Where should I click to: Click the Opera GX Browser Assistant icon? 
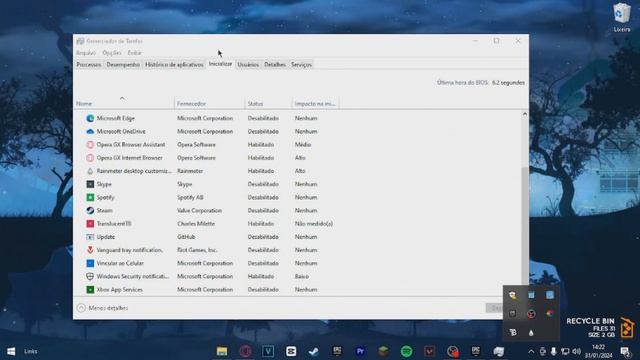click(90, 144)
